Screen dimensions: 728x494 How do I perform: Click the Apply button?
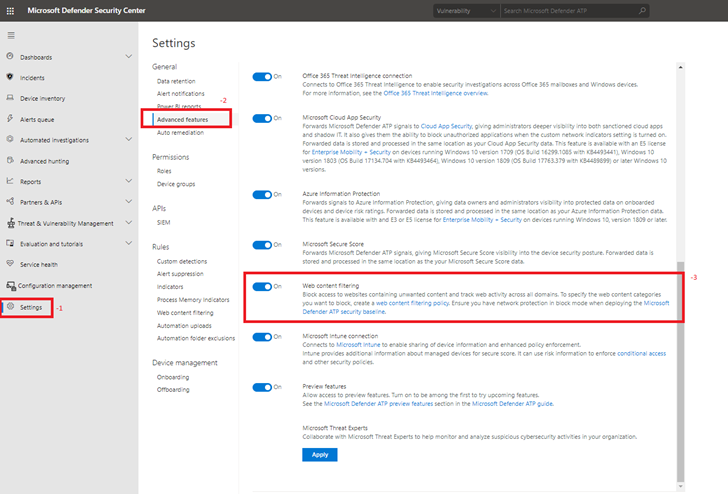[320, 455]
